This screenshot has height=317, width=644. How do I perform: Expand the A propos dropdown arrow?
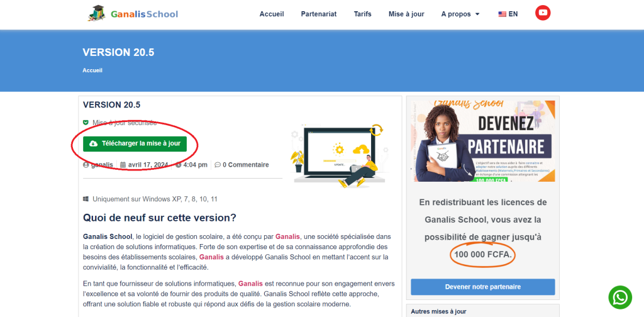477,14
